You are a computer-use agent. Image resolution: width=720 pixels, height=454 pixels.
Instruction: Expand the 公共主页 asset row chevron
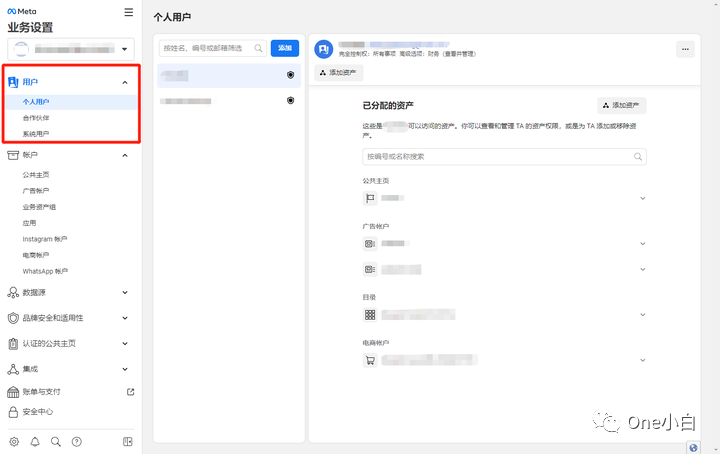pyautogui.click(x=642, y=198)
